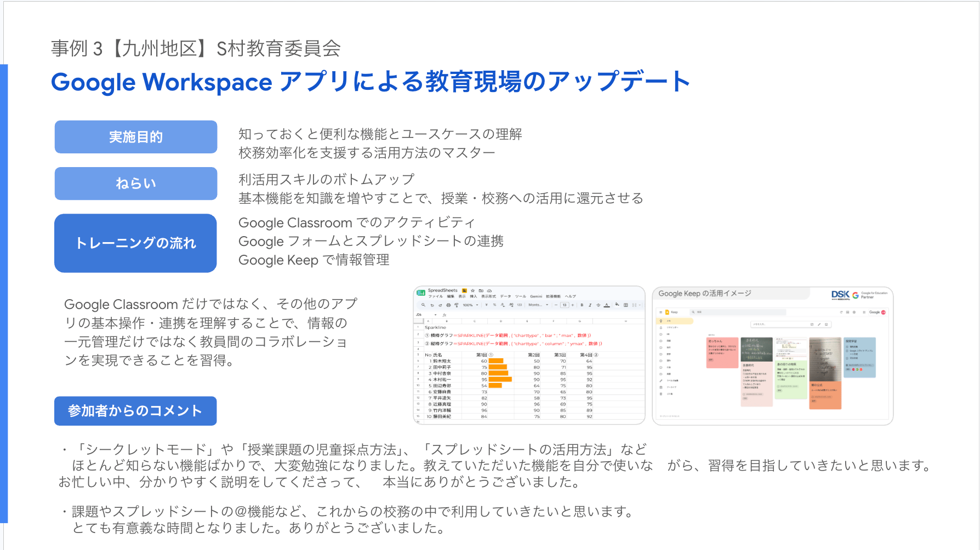Viewport: 980px width, 550px height.
Task: Open the borders tool in SpreadSheets toolbar
Action: pos(625,305)
